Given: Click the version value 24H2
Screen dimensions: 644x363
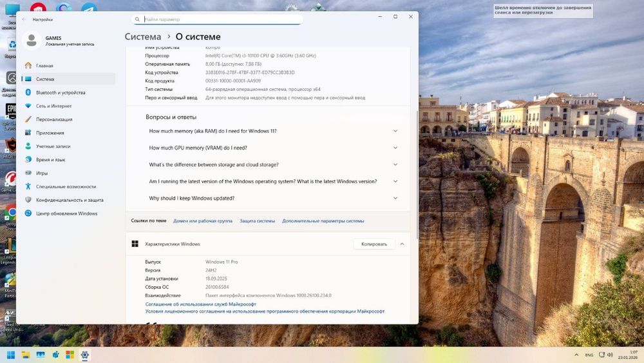Looking at the screenshot, I should click(x=211, y=270).
